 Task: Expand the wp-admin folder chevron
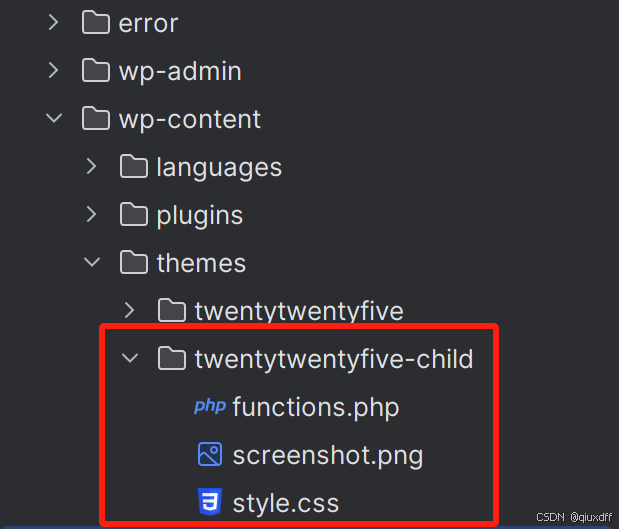click(x=54, y=70)
